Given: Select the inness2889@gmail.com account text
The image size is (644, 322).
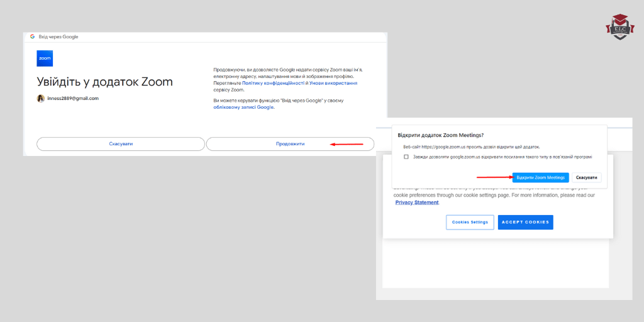Looking at the screenshot, I should coord(73,99).
